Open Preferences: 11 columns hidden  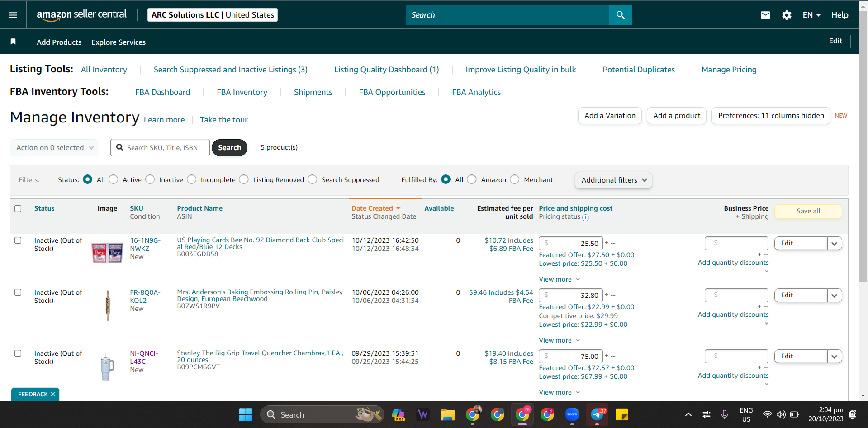click(771, 116)
